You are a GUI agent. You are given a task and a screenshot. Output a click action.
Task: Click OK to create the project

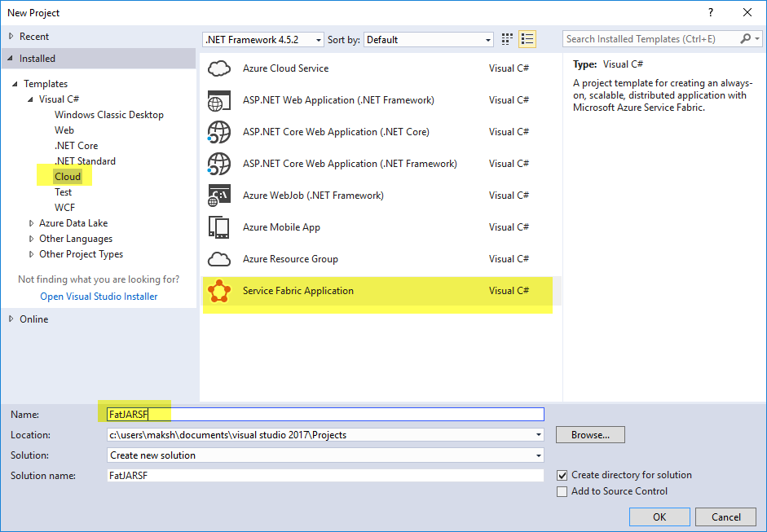(659, 517)
